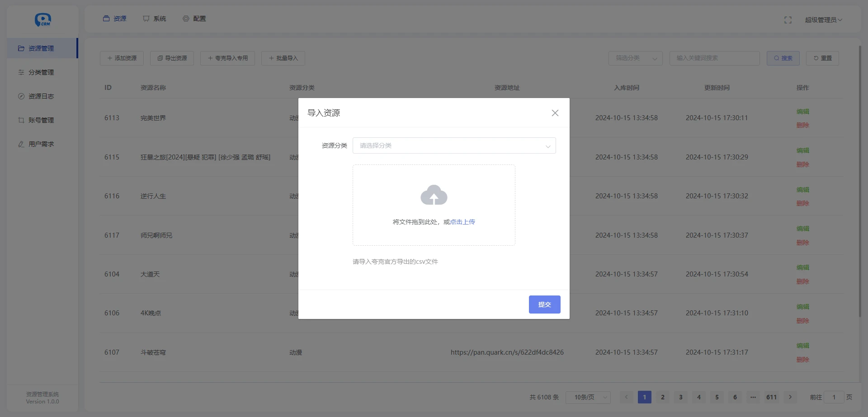This screenshot has height=417, width=868.
Task: Open 用户需求 in the sidebar
Action: (x=42, y=144)
